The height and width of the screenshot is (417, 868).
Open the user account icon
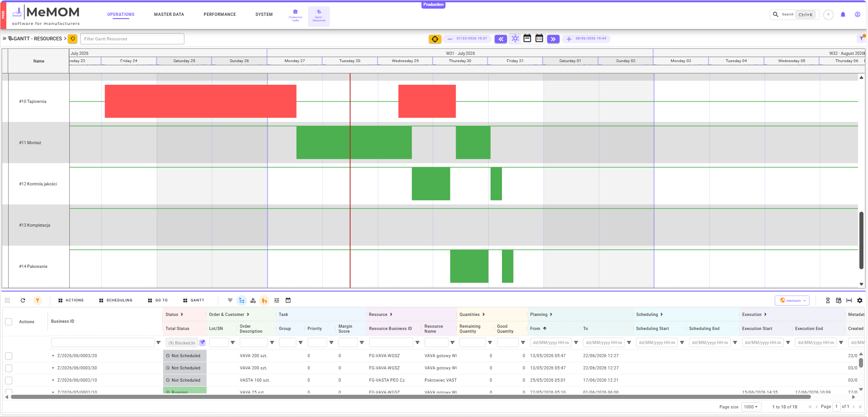(x=858, y=15)
